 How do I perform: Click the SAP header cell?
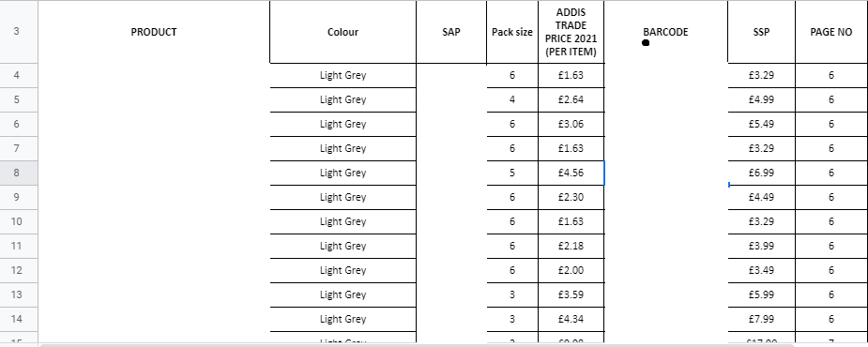[x=451, y=32]
